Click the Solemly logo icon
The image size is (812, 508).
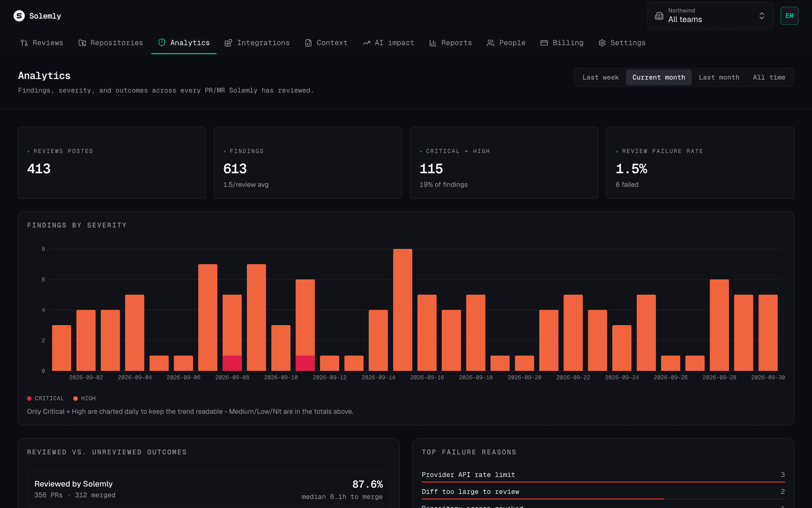click(x=19, y=16)
